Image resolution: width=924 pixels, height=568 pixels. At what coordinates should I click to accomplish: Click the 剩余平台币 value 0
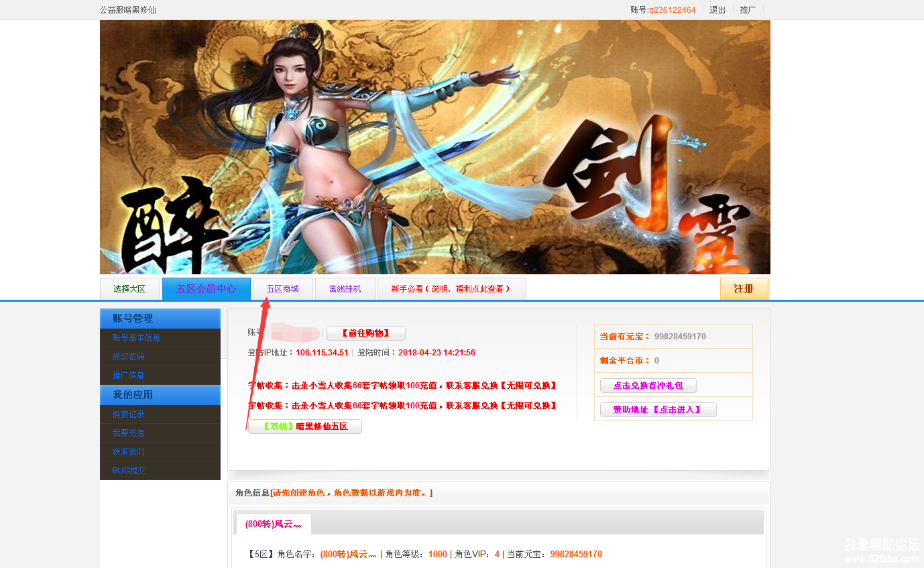[656, 361]
